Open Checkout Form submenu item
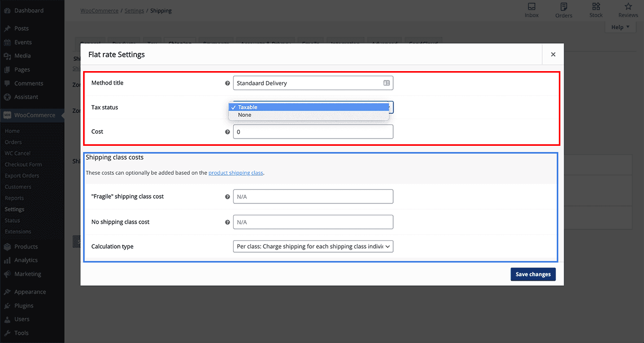This screenshot has height=343, width=644. (23, 164)
